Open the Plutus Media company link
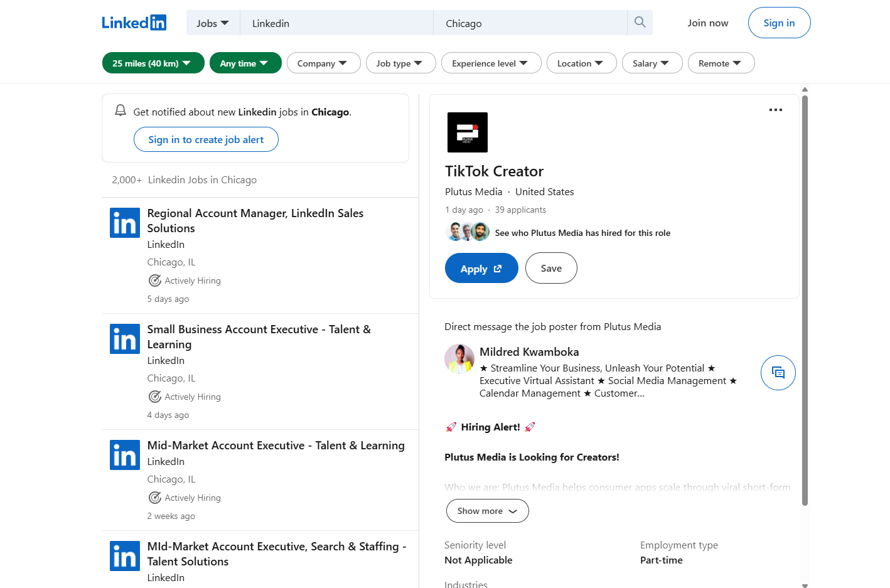Viewport: 890px width, 588px height. (x=473, y=192)
